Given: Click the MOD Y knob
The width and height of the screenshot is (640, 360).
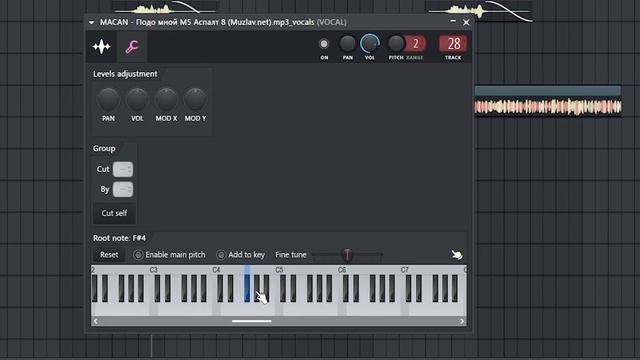Looking at the screenshot, I should point(195,100).
